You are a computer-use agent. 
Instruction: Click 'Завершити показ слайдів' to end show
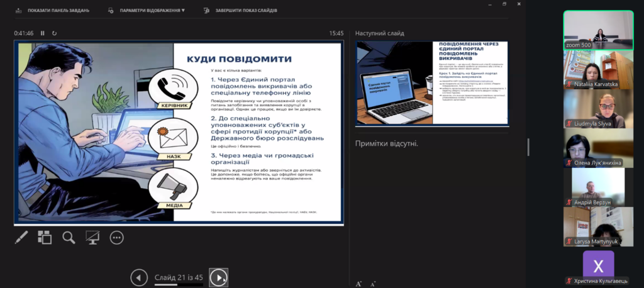coord(241,11)
